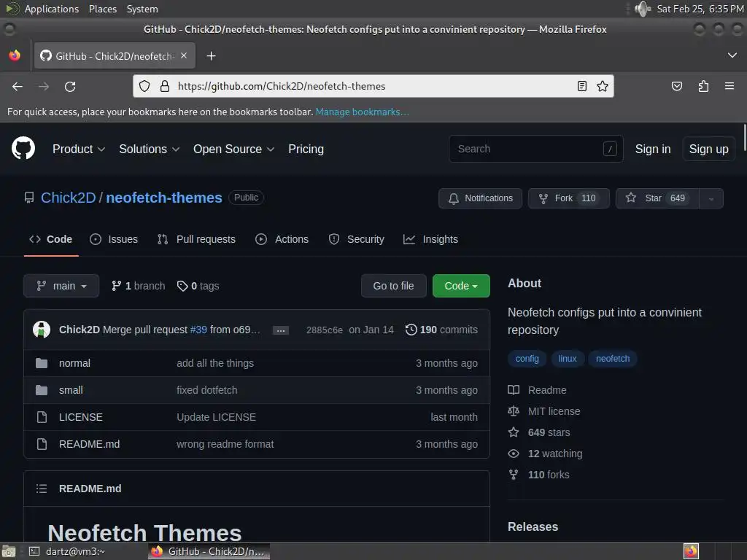747x560 pixels.
Task: Open the 649 stars link
Action: [x=549, y=432]
